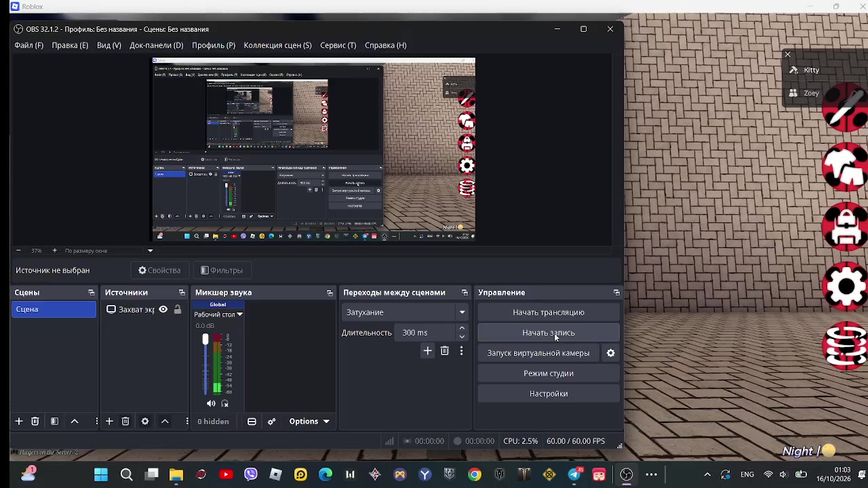Add a scene transition with the plus icon
This screenshot has width=868, height=488.
[427, 351]
